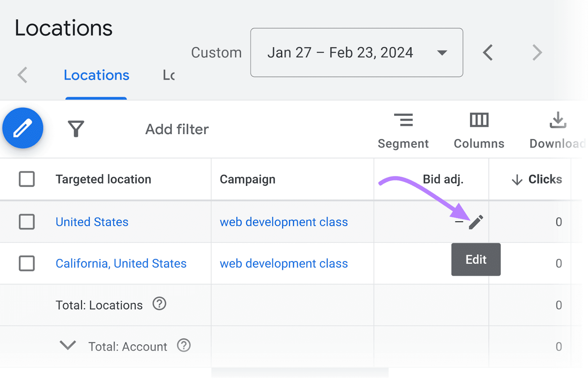Select all rows with header checkbox
The width and height of the screenshot is (588, 391).
click(x=27, y=179)
